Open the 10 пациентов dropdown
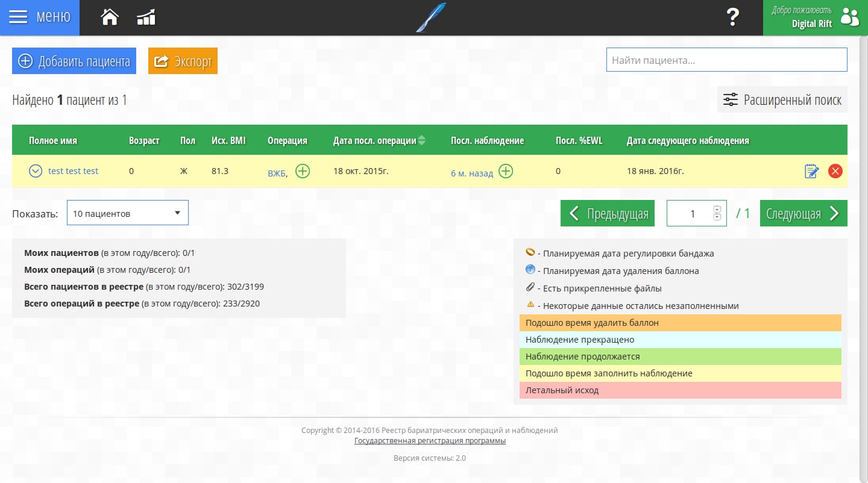 127,213
